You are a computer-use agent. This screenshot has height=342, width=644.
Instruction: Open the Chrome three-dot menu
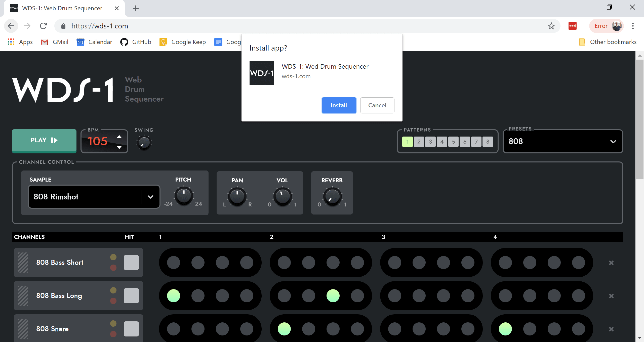tap(633, 26)
